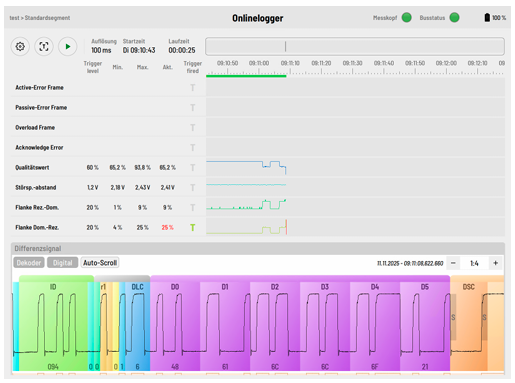Click the green recorded-range progress bar

click(246, 76)
